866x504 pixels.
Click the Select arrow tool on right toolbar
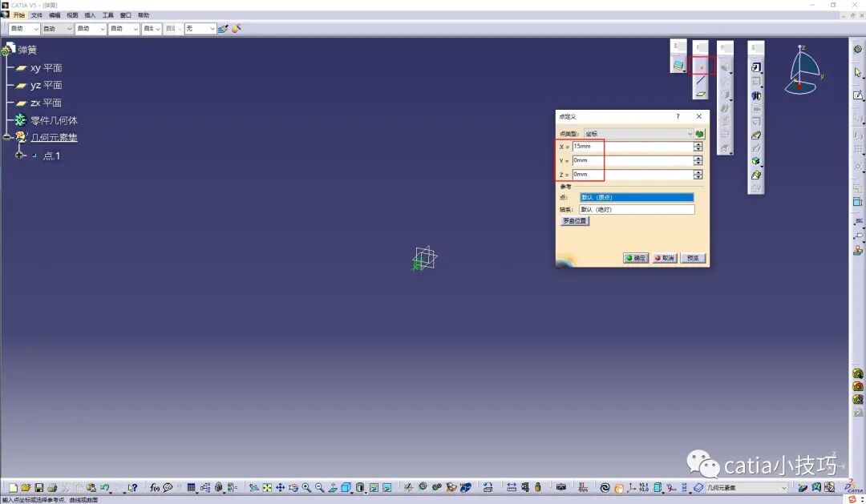[857, 72]
